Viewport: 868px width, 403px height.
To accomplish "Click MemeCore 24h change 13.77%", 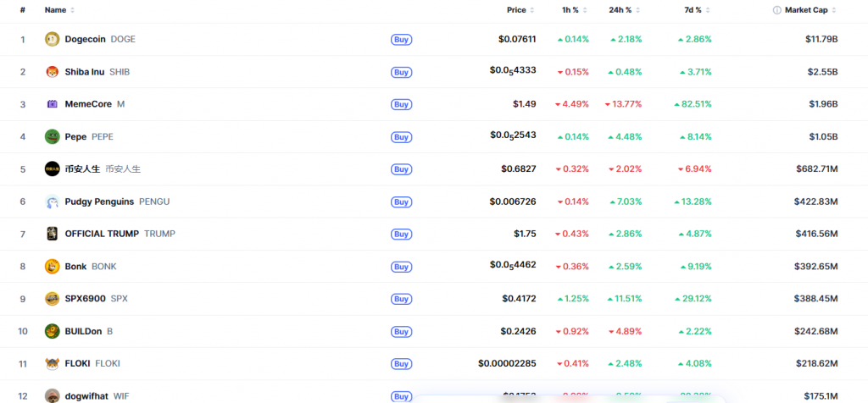I will (x=623, y=104).
